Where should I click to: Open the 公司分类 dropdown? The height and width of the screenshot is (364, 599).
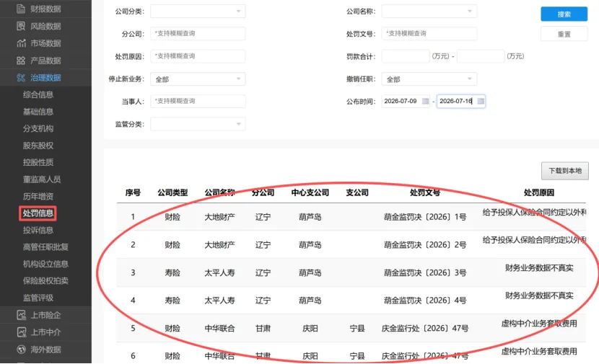pyautogui.click(x=198, y=11)
